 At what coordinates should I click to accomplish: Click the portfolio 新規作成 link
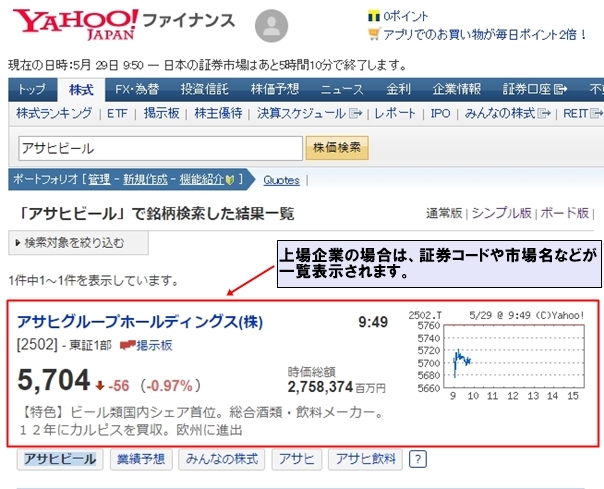[x=145, y=180]
